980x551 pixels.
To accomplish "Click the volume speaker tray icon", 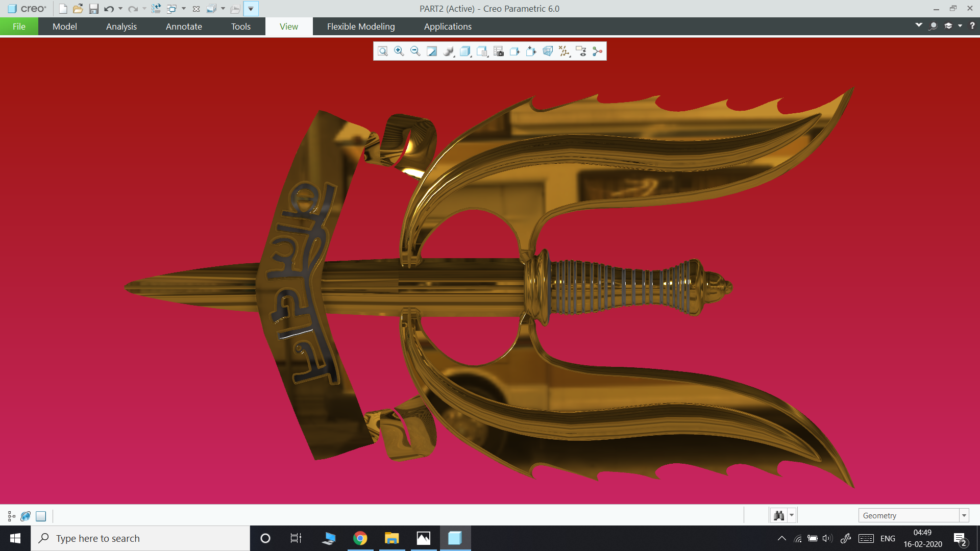I will (x=828, y=538).
